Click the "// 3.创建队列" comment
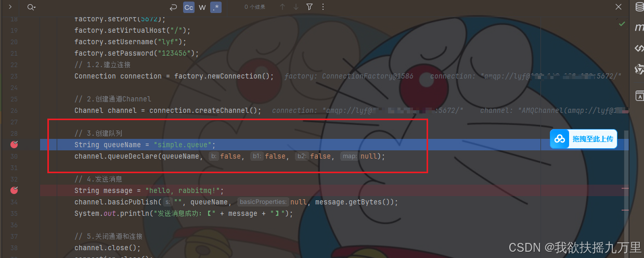 [98, 133]
